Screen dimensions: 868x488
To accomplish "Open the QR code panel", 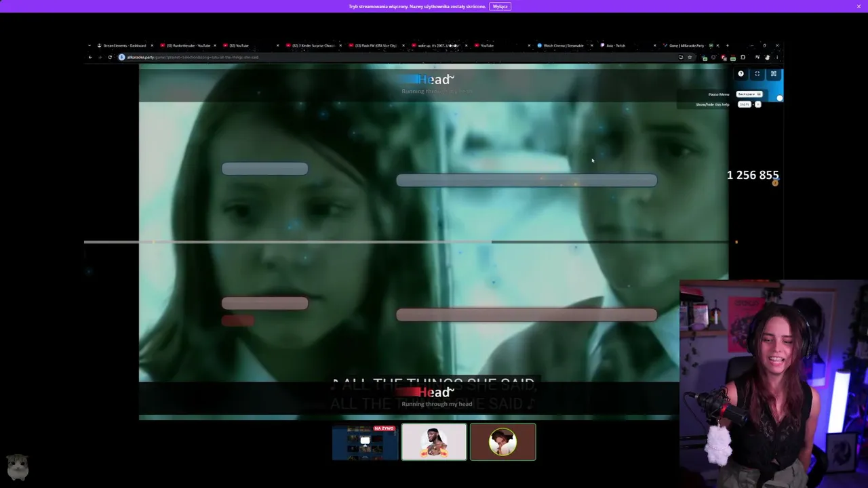I will pos(773,74).
